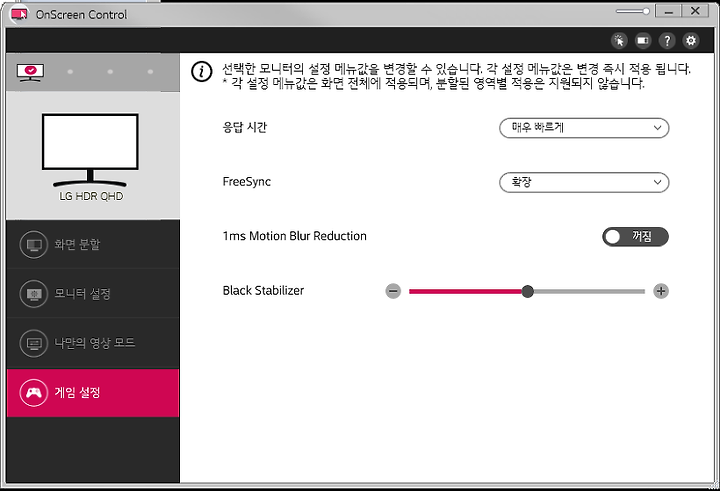Click the 모니터 설정 monitor icon

(34, 293)
